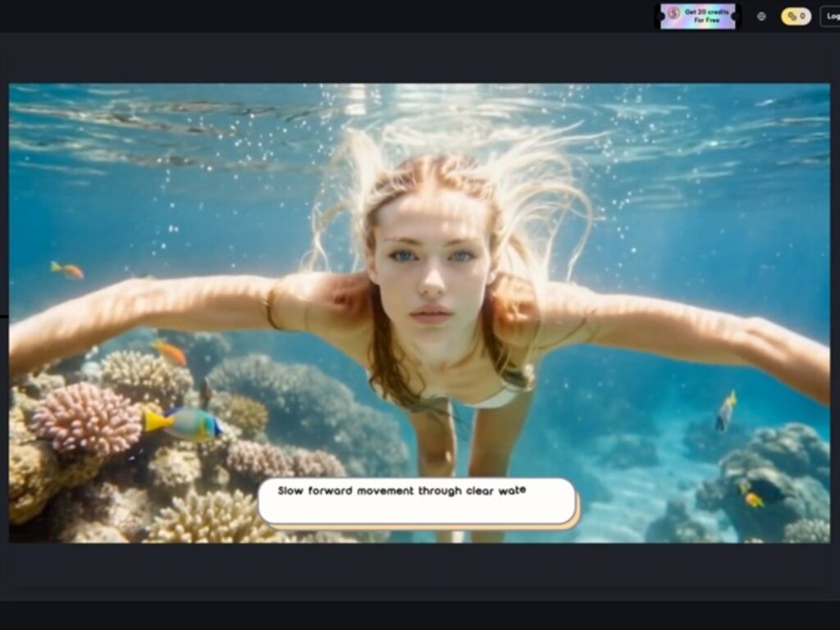Click the small orange fish at far left
This screenshot has width=840, height=630.
(67, 270)
